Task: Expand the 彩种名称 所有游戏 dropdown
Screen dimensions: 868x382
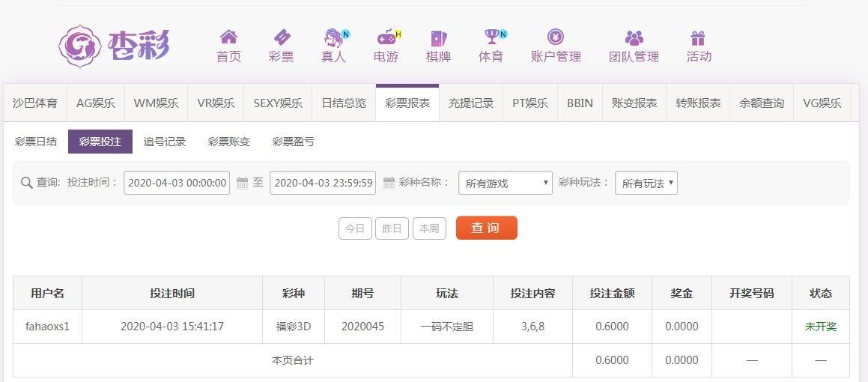Action: pyautogui.click(x=506, y=183)
